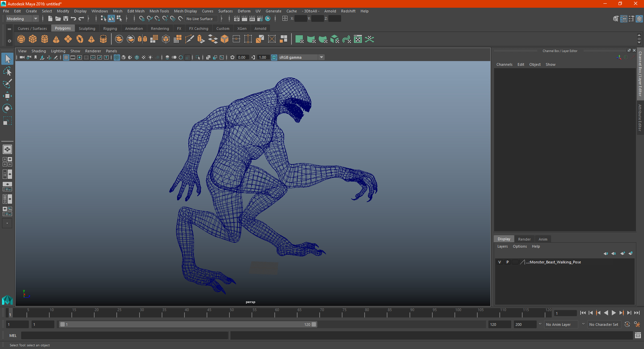This screenshot has height=349, width=644.
Task: Switch to the Sculpting shelf tab
Action: tap(87, 29)
